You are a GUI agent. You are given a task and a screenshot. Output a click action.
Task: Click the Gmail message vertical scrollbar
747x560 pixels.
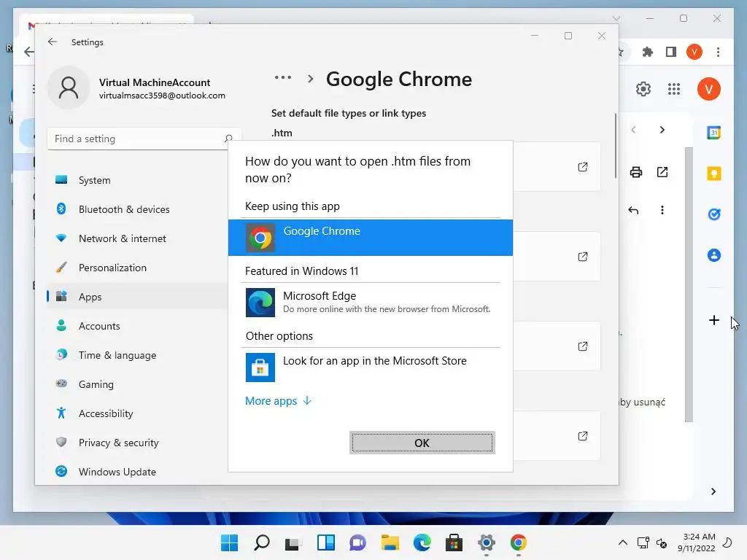pyautogui.click(x=689, y=284)
